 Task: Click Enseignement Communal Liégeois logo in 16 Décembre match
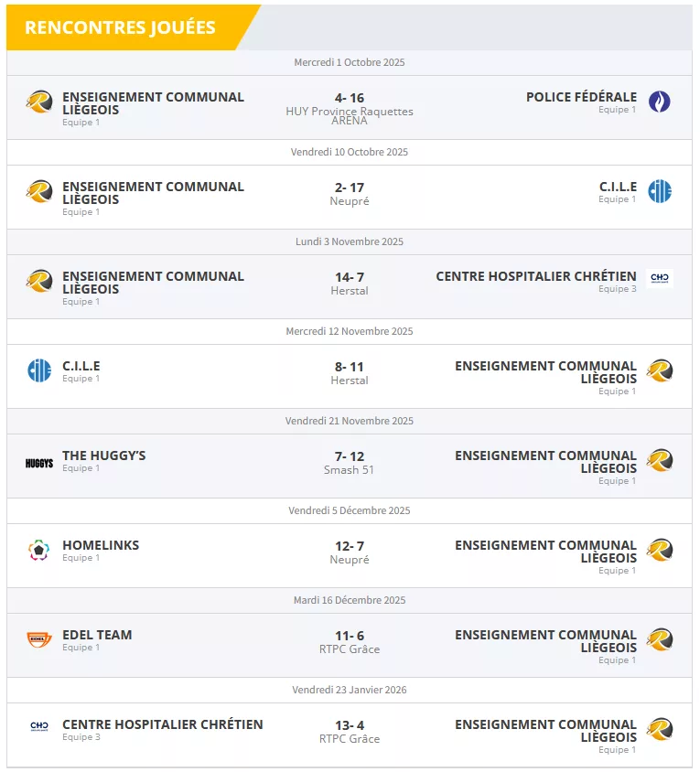pos(660,640)
